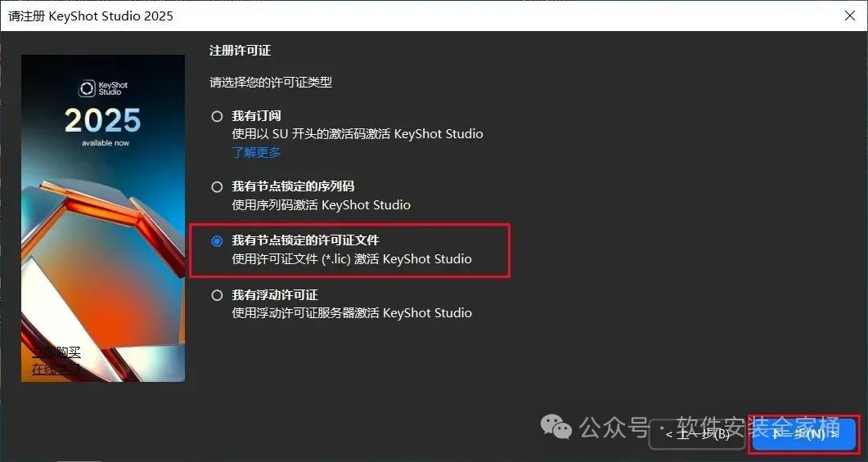Click the KeyShot Studio logo icon
Screen dimensions: 868x462
click(87, 88)
